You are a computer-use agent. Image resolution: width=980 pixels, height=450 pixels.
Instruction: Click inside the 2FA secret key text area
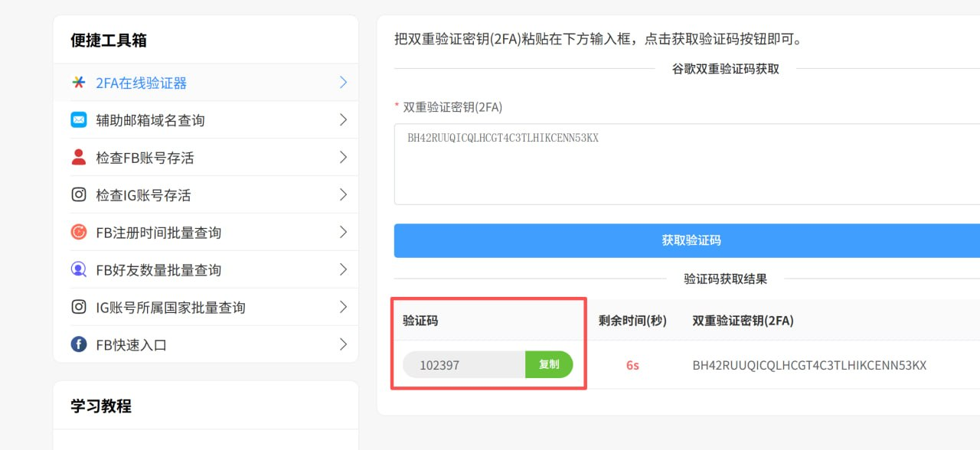pyautogui.click(x=687, y=164)
